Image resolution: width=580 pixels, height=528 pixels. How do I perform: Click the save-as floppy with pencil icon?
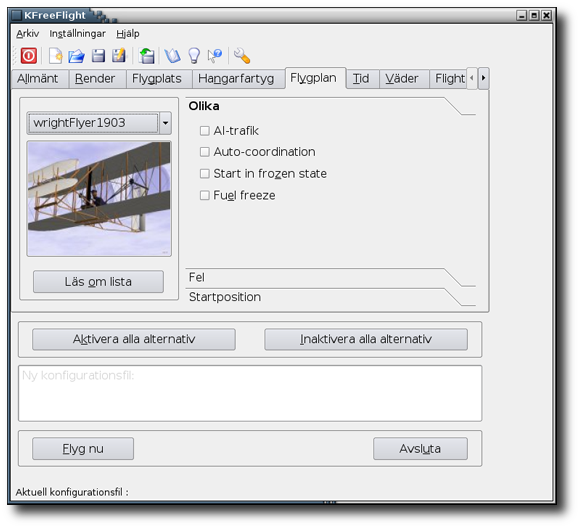click(119, 56)
